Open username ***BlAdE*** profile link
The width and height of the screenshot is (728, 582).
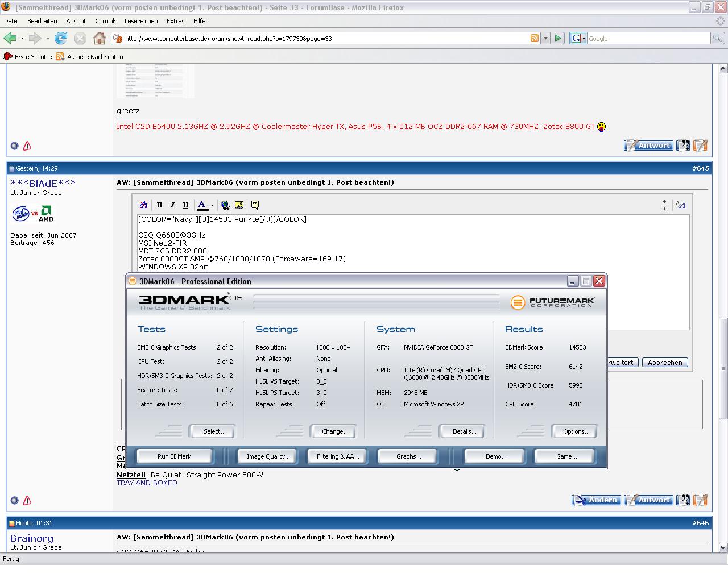[43, 183]
